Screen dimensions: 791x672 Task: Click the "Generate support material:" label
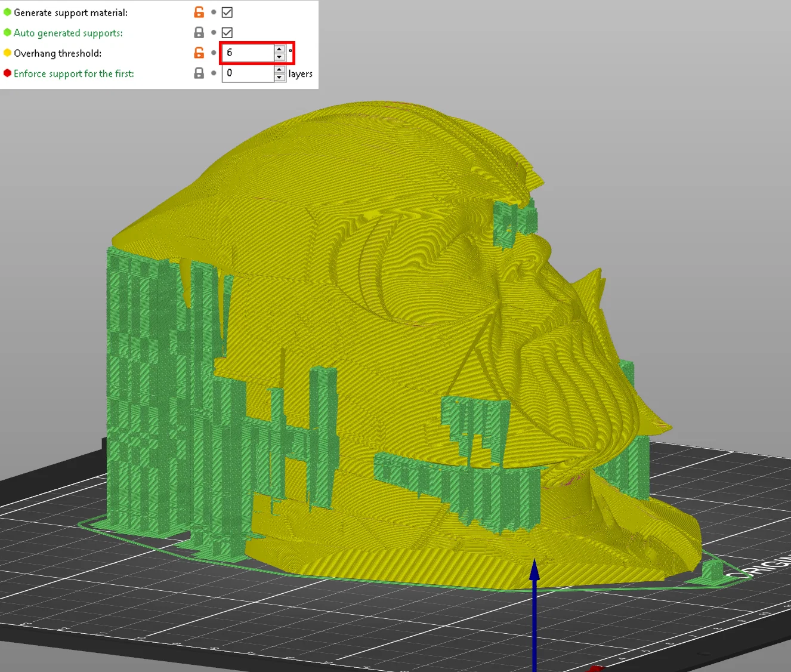(x=70, y=13)
